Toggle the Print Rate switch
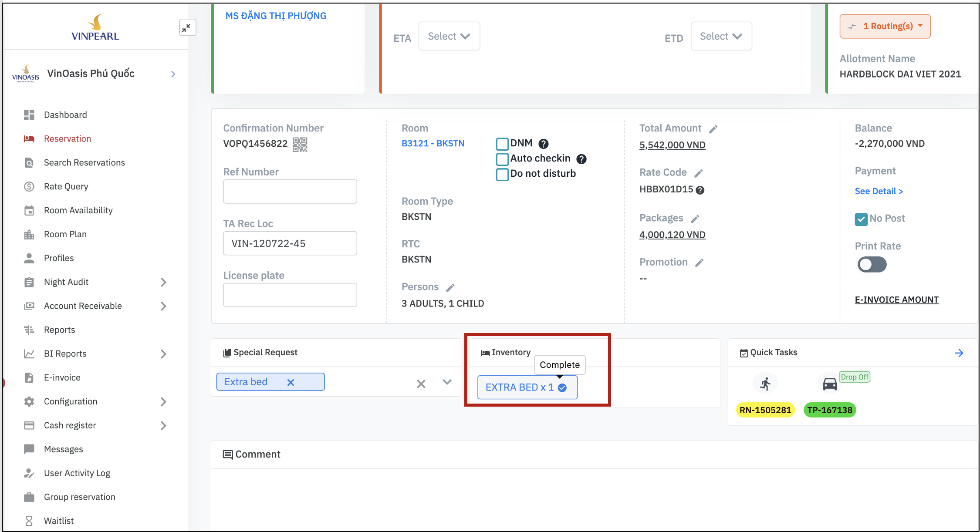 (x=872, y=264)
